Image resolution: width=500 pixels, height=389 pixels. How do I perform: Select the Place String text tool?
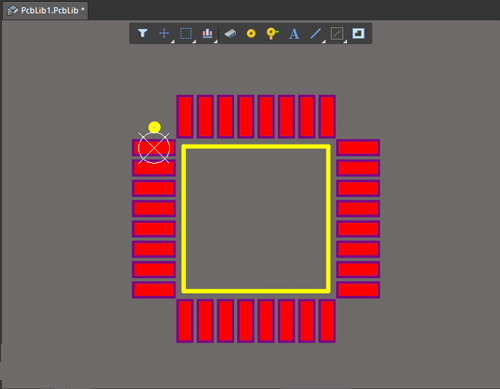click(294, 34)
